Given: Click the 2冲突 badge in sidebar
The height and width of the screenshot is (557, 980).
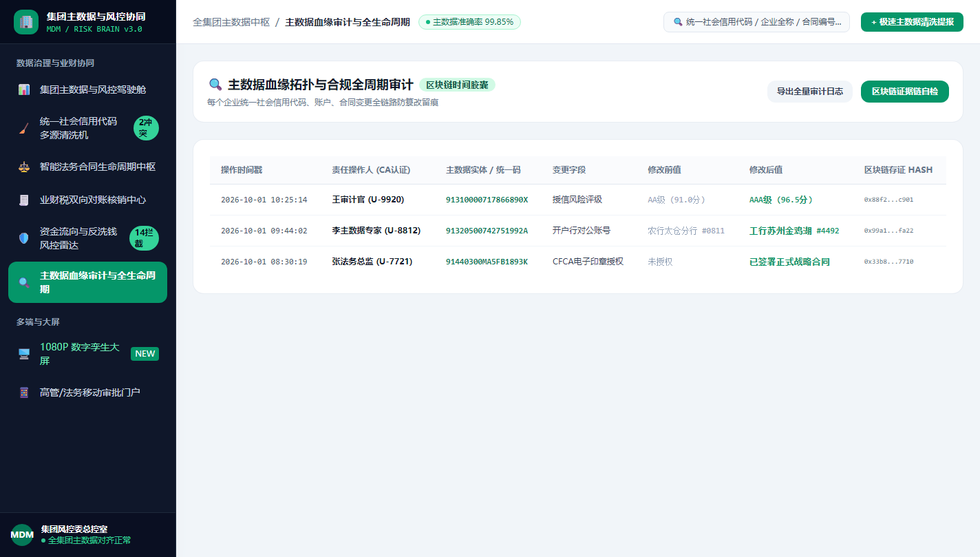Looking at the screenshot, I should pos(146,128).
